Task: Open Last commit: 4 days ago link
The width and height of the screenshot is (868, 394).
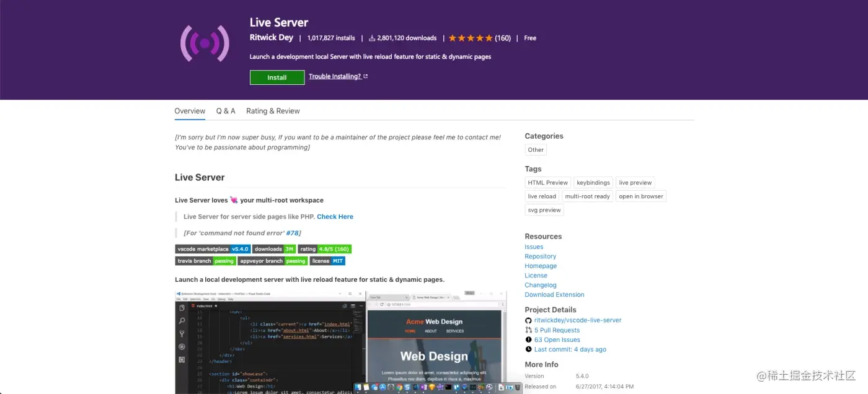Action: 570,349
